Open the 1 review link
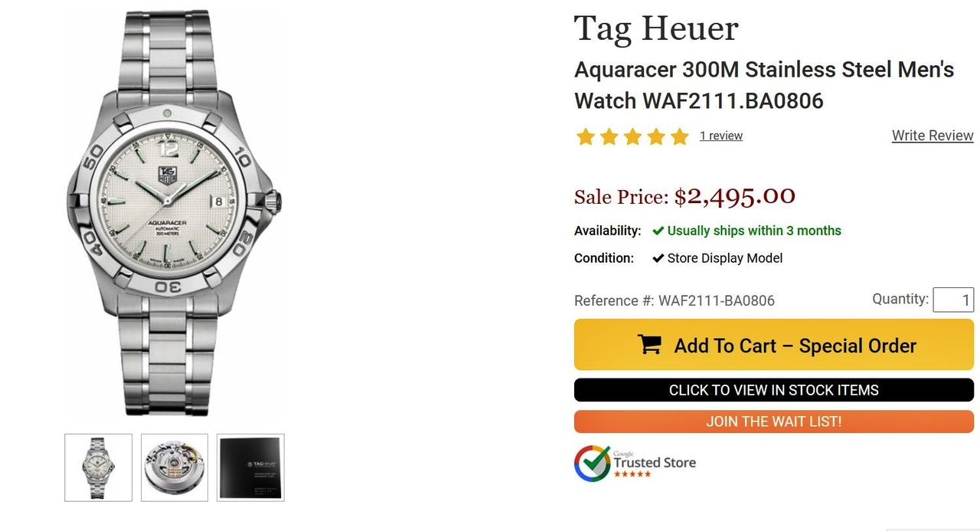Viewport: 980px width, 531px height. click(x=721, y=136)
